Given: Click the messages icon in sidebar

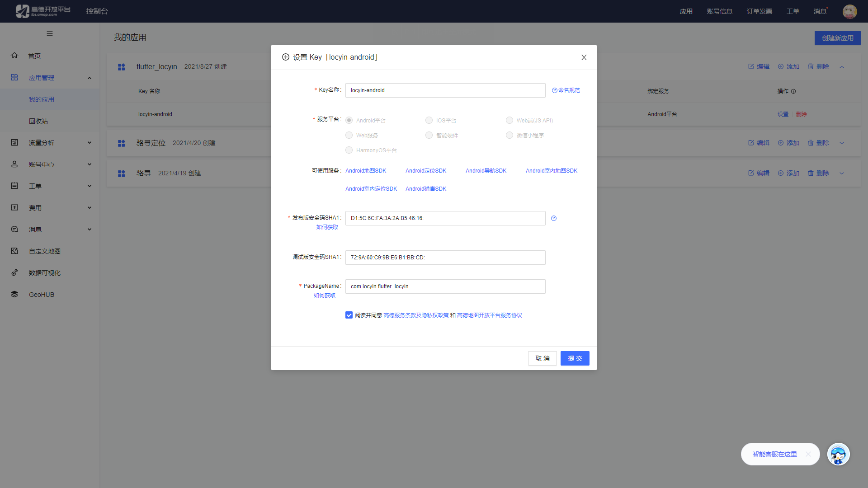Looking at the screenshot, I should (14, 229).
